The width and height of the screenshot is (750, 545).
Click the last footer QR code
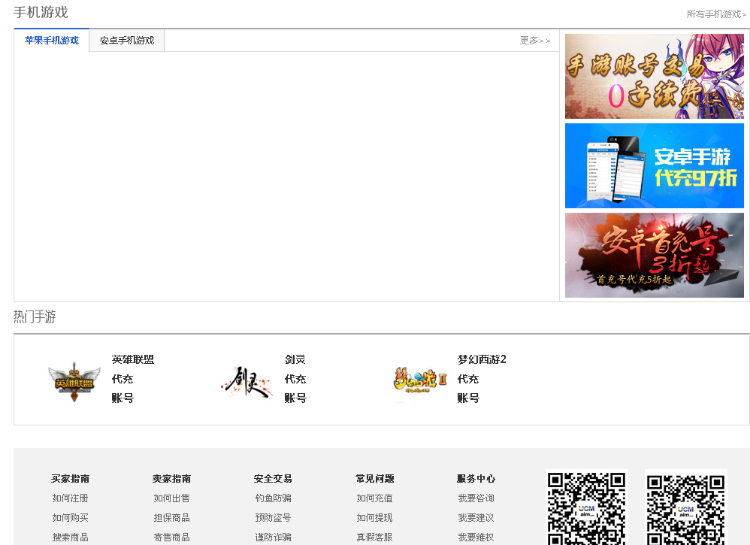click(x=686, y=508)
